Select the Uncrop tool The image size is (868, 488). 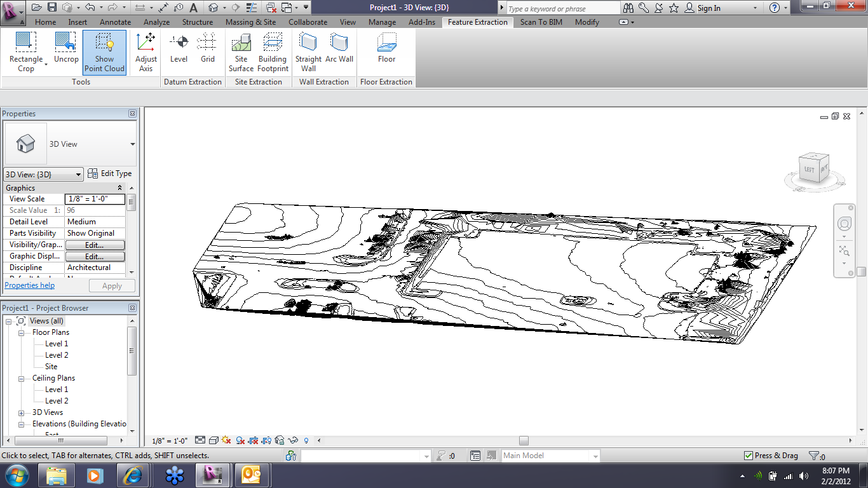point(65,52)
